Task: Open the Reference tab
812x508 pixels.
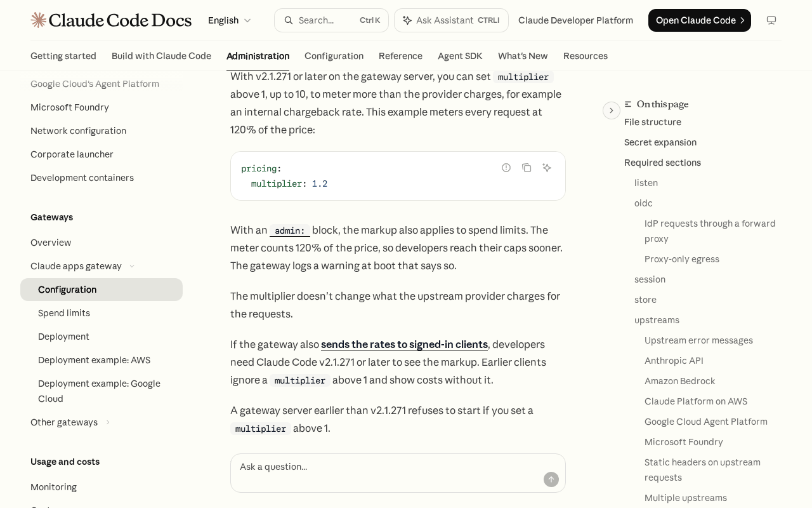Action: pos(400,56)
